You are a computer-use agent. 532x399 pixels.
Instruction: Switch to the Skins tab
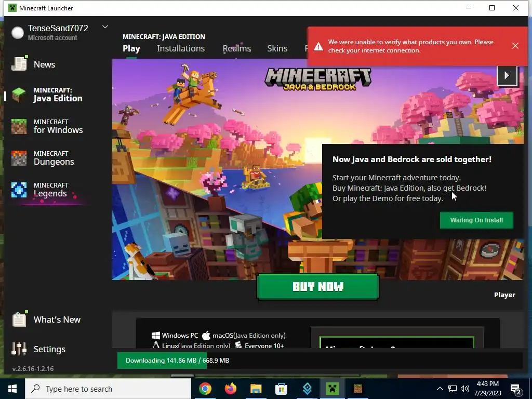(x=277, y=48)
